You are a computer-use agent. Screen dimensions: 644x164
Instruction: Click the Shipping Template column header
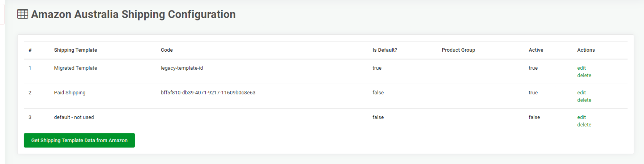pos(76,50)
